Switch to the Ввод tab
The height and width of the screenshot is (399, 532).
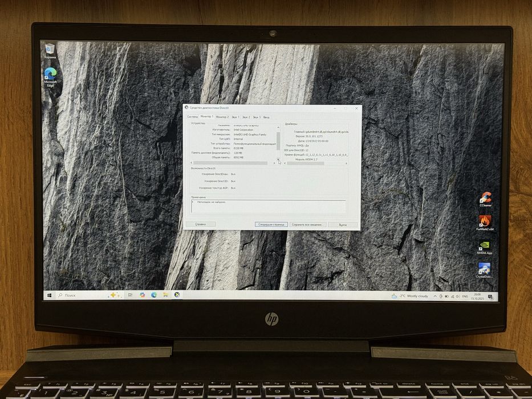(266, 117)
